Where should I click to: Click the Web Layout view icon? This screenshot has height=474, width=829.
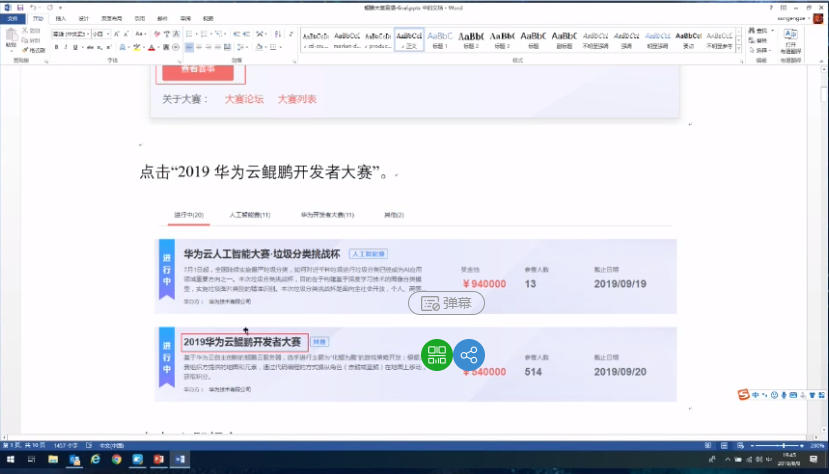pyautogui.click(x=740, y=445)
